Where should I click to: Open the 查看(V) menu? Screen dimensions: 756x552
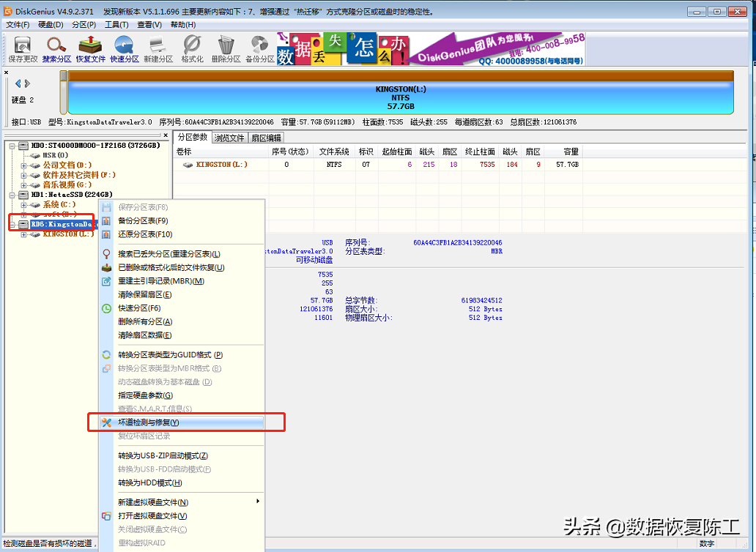point(149,25)
